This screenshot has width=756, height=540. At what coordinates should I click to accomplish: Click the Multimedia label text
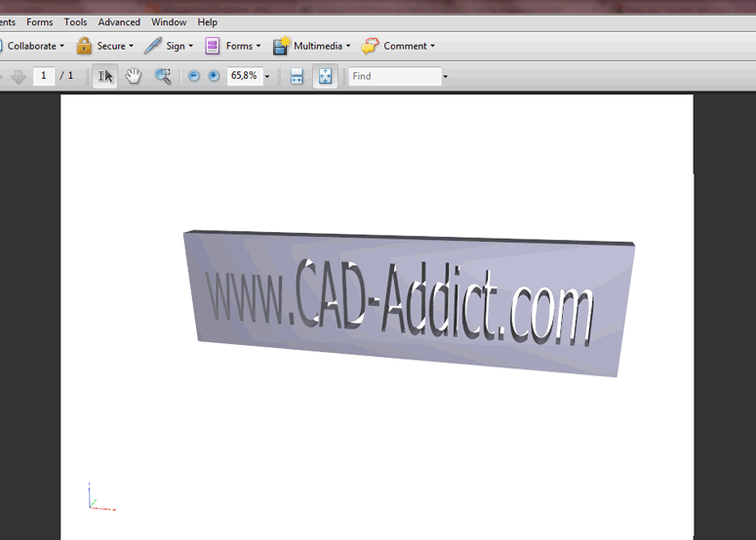[x=318, y=46]
